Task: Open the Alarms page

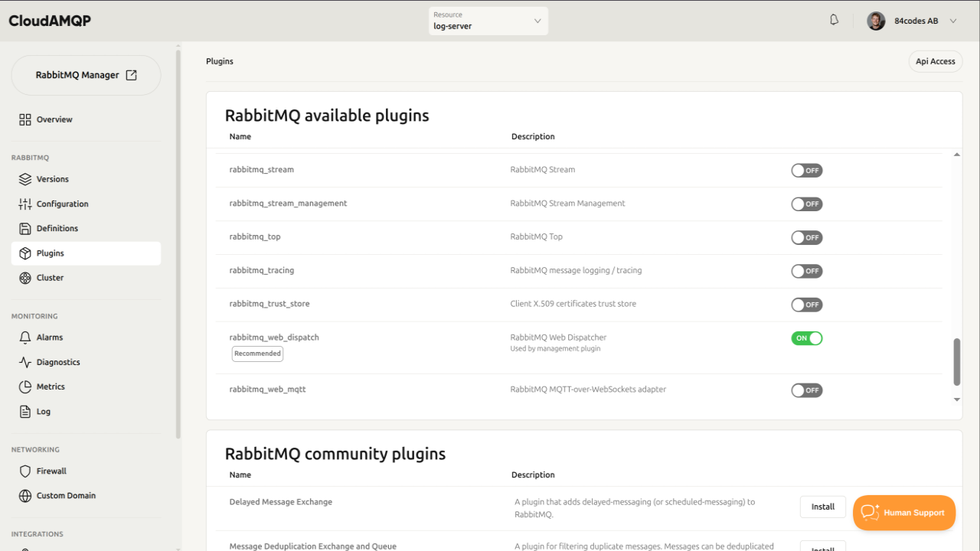Action: pos(86,337)
